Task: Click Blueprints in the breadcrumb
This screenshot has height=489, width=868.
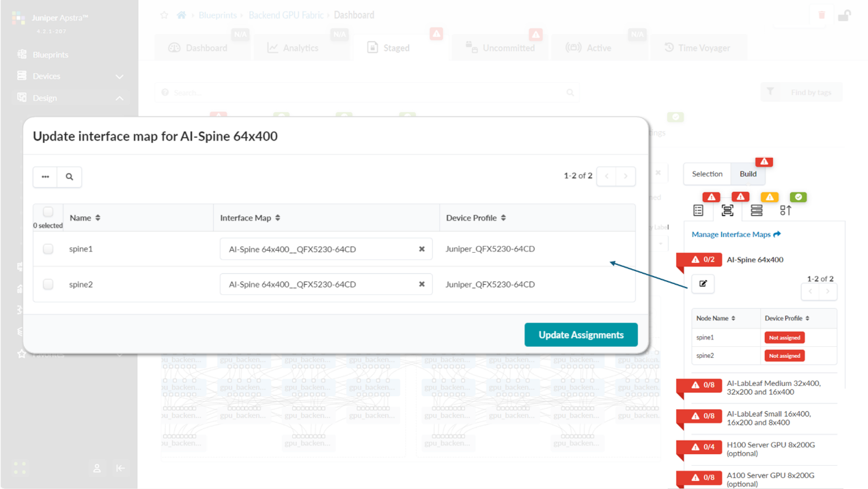Action: 217,15
